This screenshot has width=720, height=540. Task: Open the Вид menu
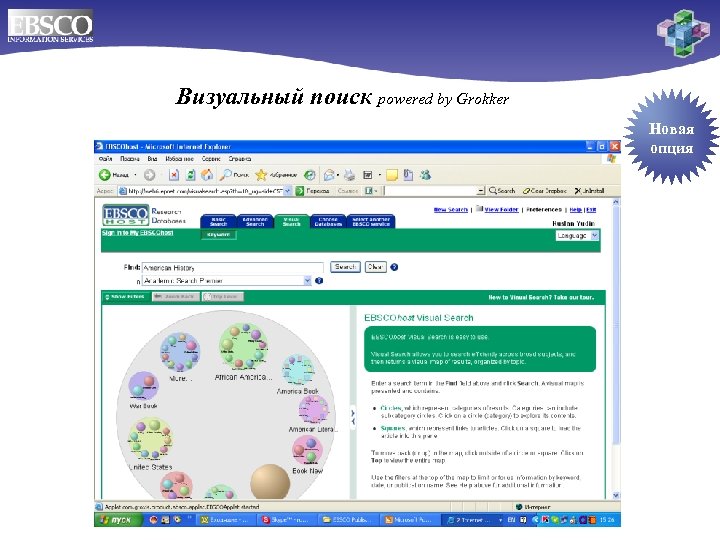(x=152, y=158)
